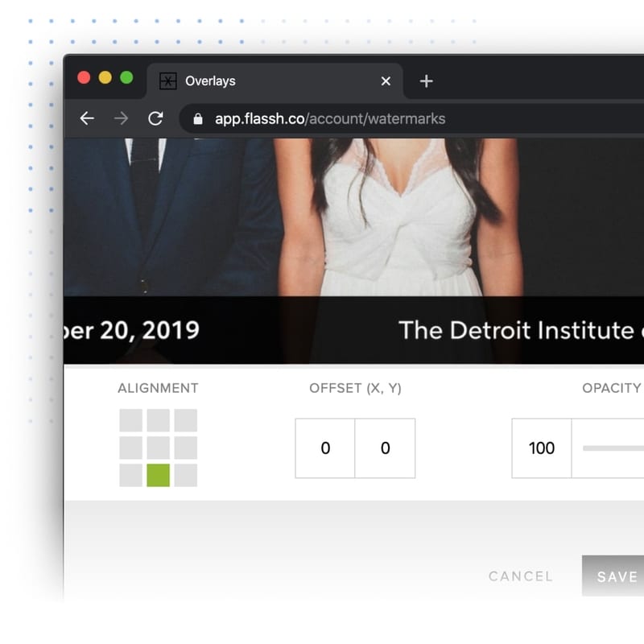Click the X offset input field

tap(325, 448)
